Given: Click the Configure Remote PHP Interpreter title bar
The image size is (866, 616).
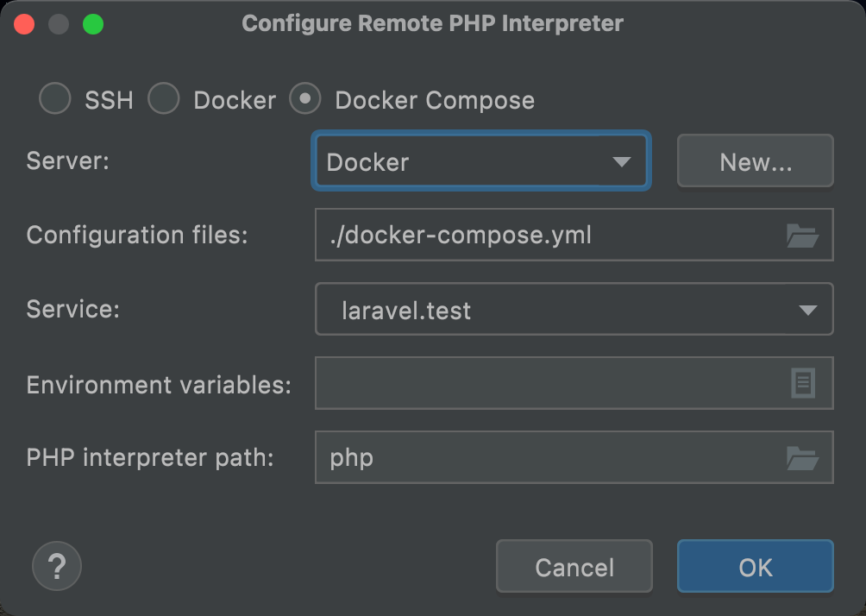Looking at the screenshot, I should pos(432,23).
